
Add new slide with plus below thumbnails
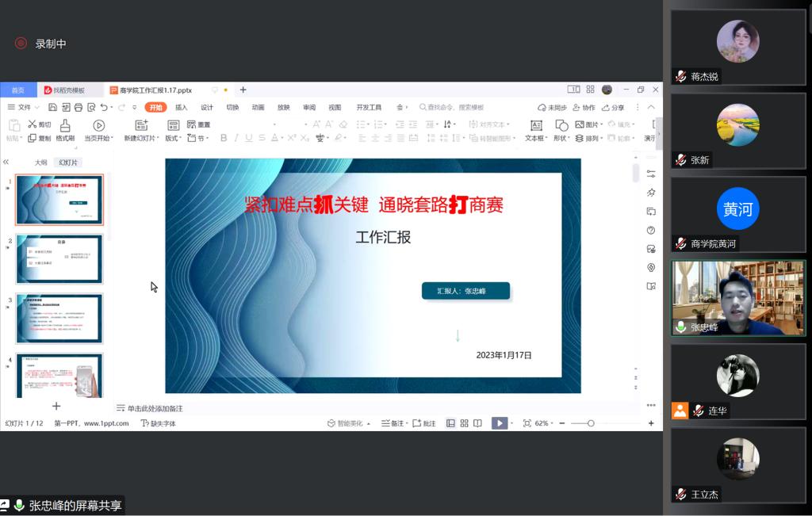tap(56, 406)
